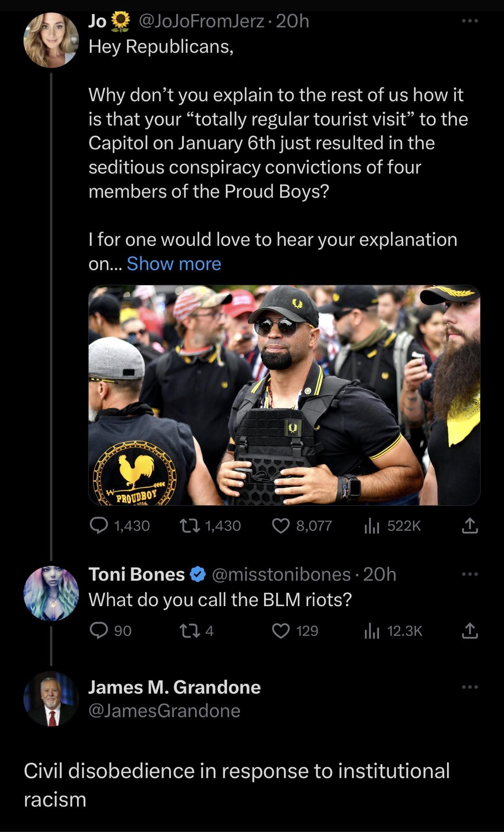Expand Jo's tweet with Show more
This screenshot has width=504, height=832.
[174, 264]
